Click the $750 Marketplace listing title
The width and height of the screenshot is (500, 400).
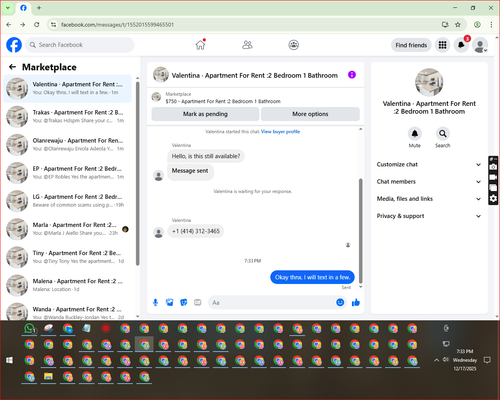click(223, 101)
